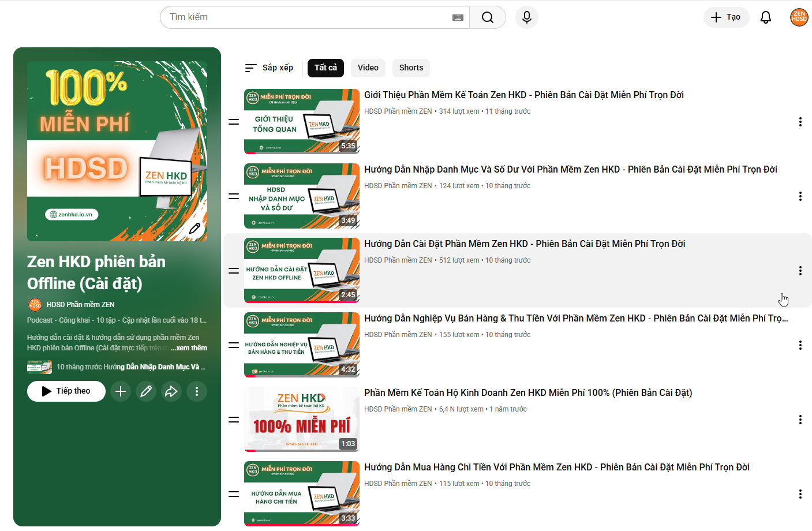Click reorder handle for Mua Hàng video
This screenshot has width=812, height=531.
coord(234,494)
